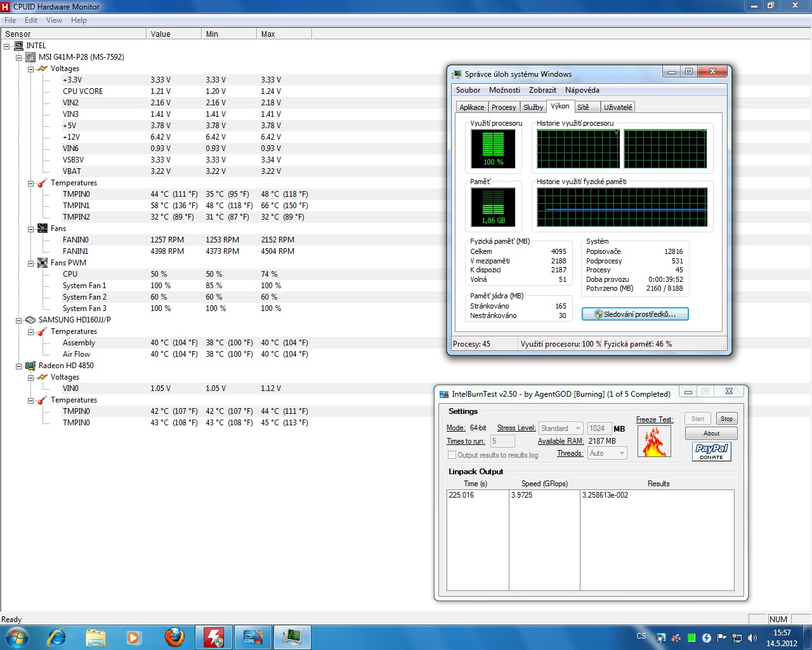Open Windows Explorer folder taskbar icon
The height and width of the screenshot is (650, 812).
95,637
